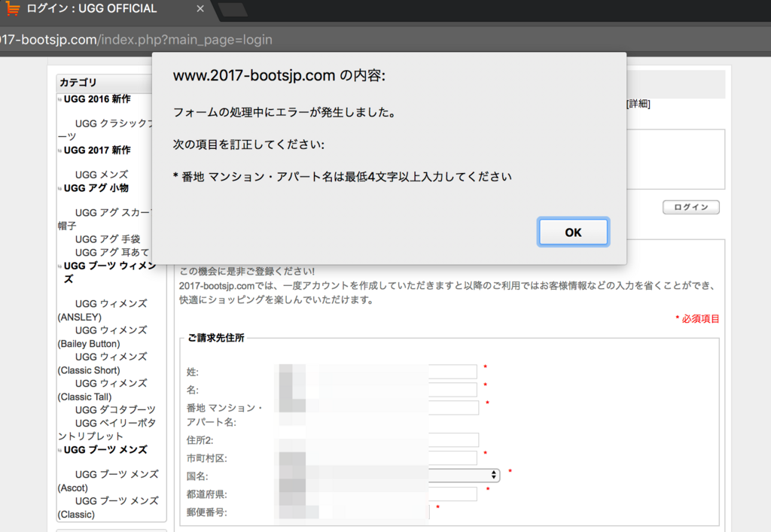Open a new blank browser tab
The height and width of the screenshot is (532, 771).
(x=233, y=9)
